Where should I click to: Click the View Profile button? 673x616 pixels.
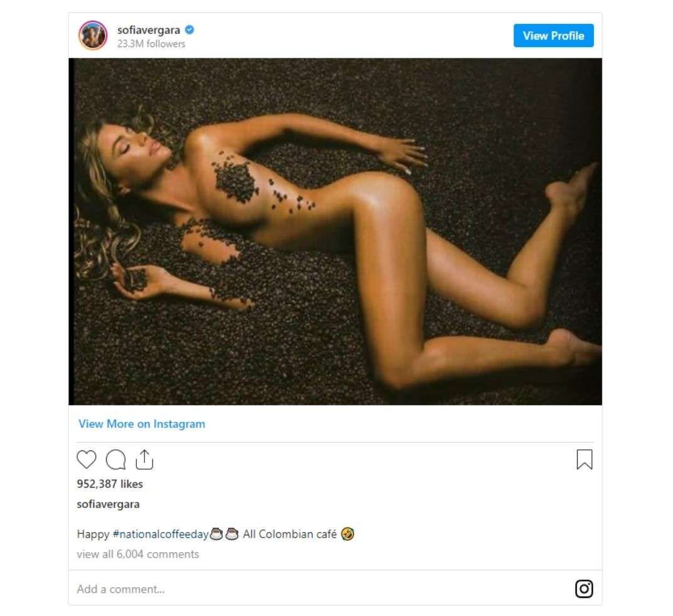553,36
